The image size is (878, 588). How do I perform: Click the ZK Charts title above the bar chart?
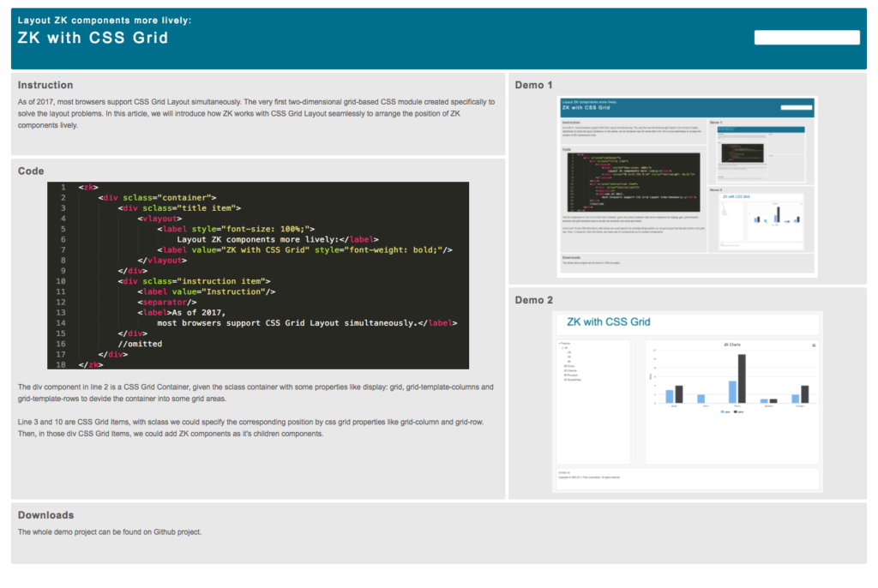[731, 345]
